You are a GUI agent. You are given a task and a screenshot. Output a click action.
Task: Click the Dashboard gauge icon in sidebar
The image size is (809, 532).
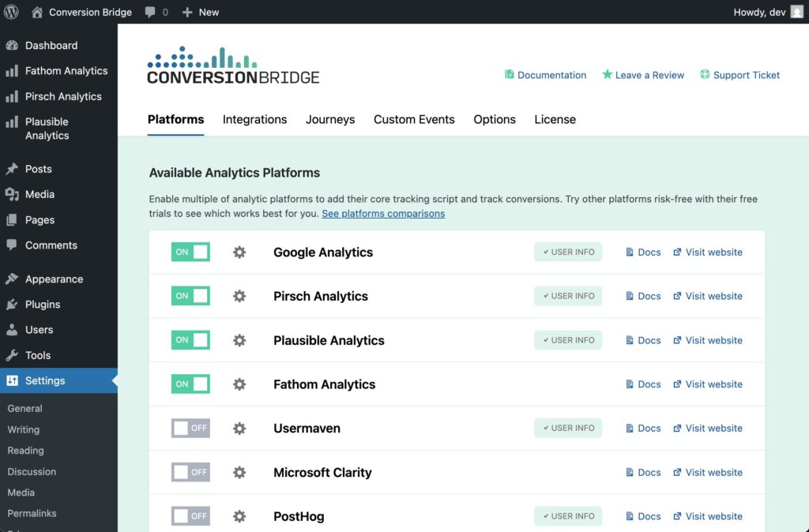[x=12, y=45]
